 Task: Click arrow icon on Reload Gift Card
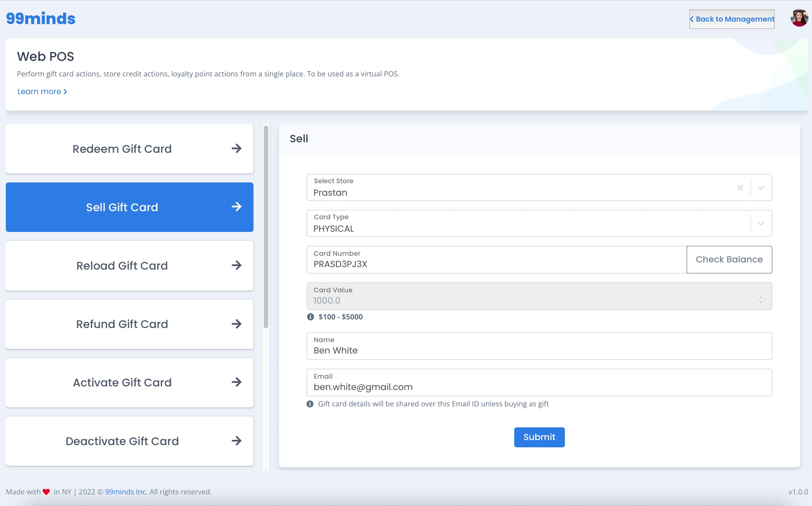point(237,265)
